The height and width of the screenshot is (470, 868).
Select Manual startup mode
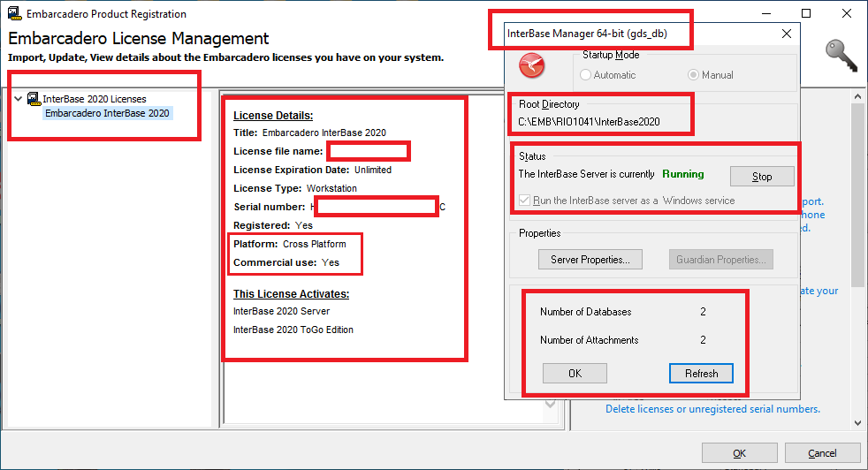click(694, 75)
